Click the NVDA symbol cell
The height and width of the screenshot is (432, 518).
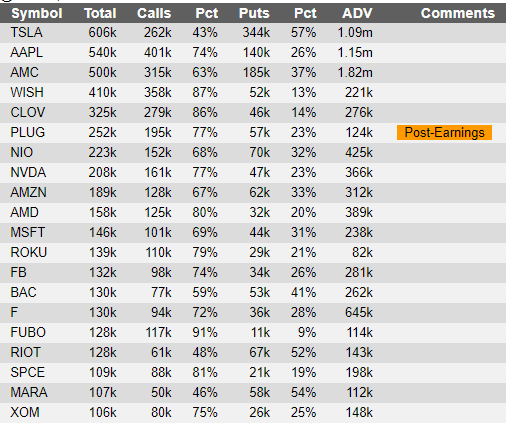(x=28, y=173)
